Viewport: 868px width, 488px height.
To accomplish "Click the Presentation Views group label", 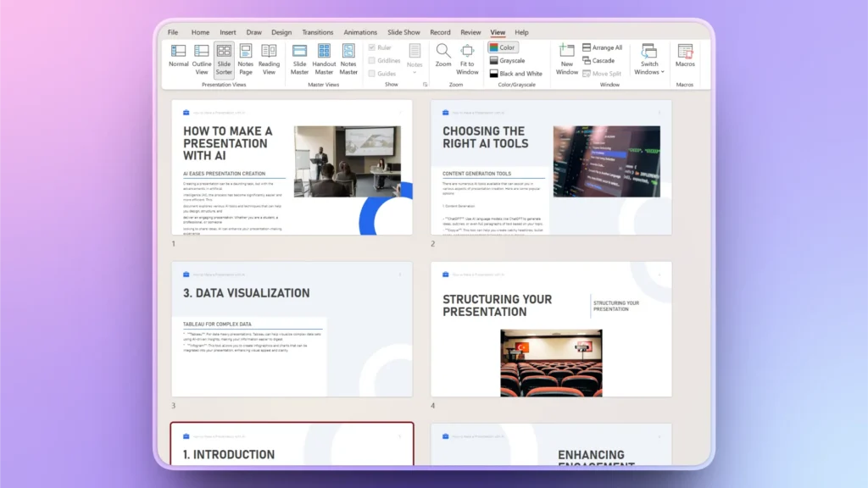I will coord(224,85).
